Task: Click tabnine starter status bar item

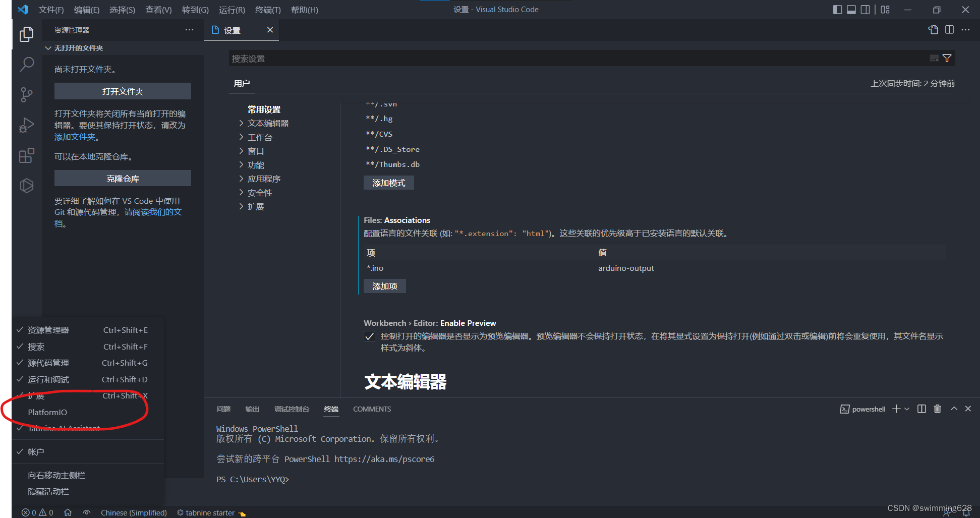Action: (211, 512)
